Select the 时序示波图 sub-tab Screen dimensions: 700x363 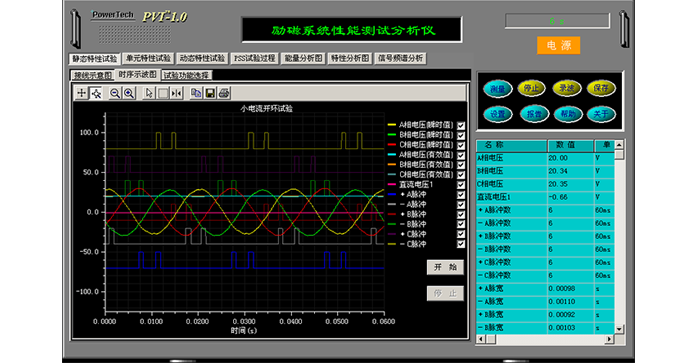tap(138, 75)
